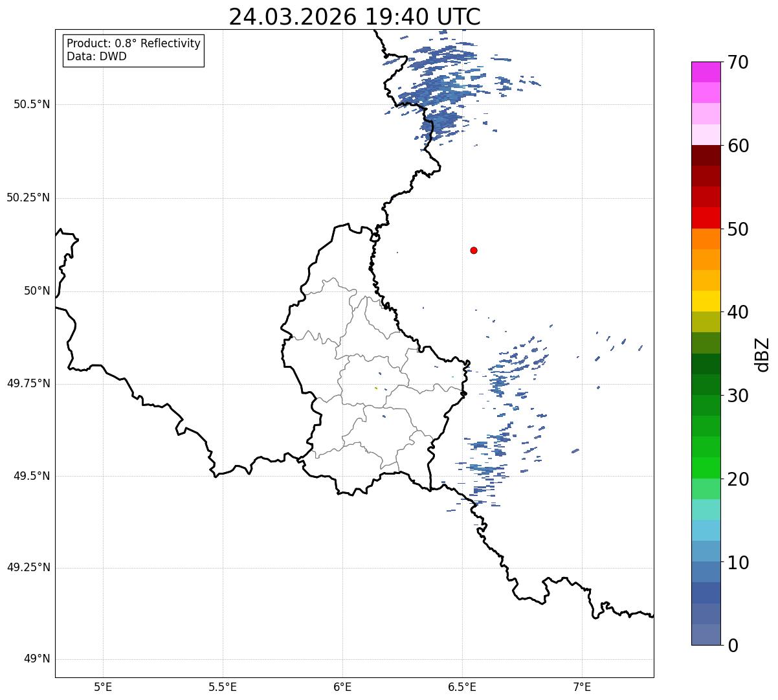Viewport: 778px width, 700px height.
Task: Click the title '24.03.2026 19:40 UTC'
Action: pos(355,17)
